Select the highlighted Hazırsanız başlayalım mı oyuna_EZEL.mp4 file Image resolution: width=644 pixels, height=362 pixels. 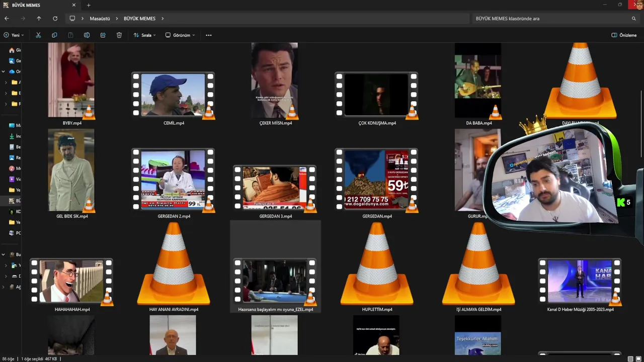click(275, 266)
